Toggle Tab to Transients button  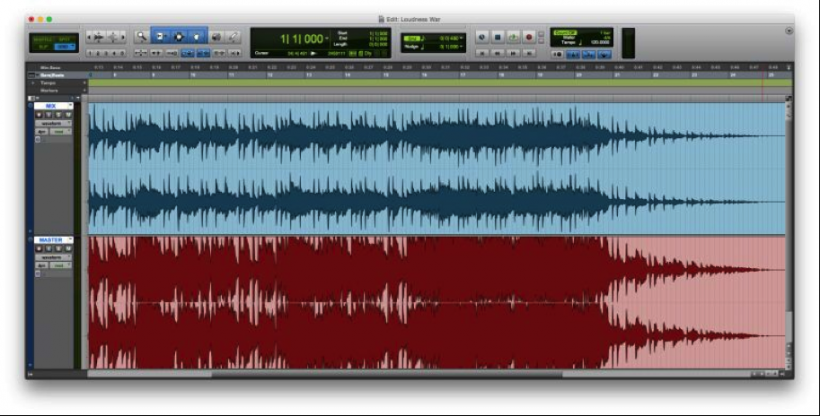156,53
